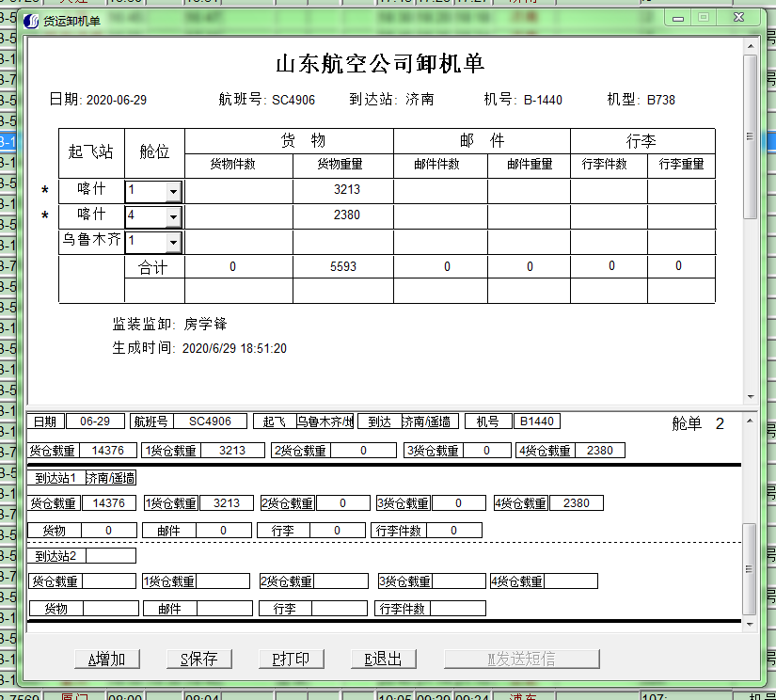Click empty 3货仓载重 field under 到达站2
The image size is (776, 700).
(x=458, y=581)
